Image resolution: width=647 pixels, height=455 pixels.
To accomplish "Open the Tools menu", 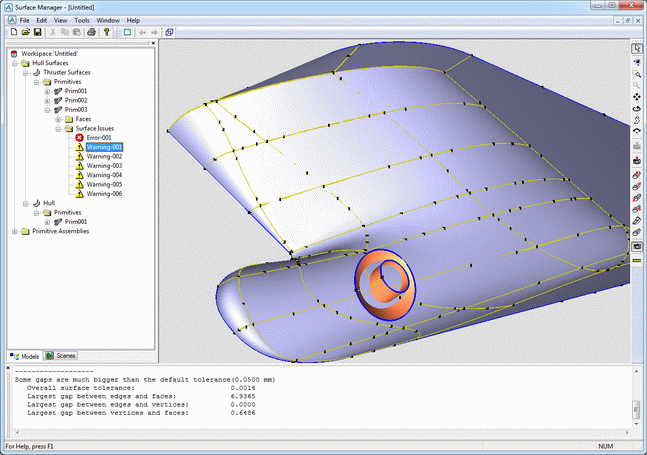I will (x=82, y=20).
